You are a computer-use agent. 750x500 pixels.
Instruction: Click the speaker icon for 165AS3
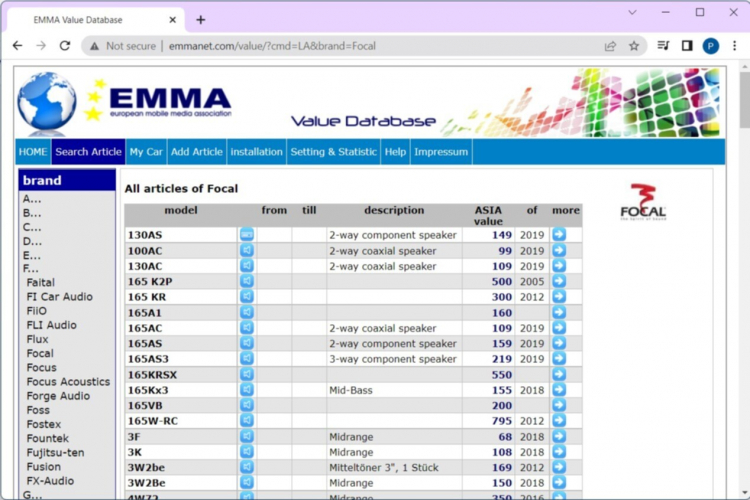[247, 359]
